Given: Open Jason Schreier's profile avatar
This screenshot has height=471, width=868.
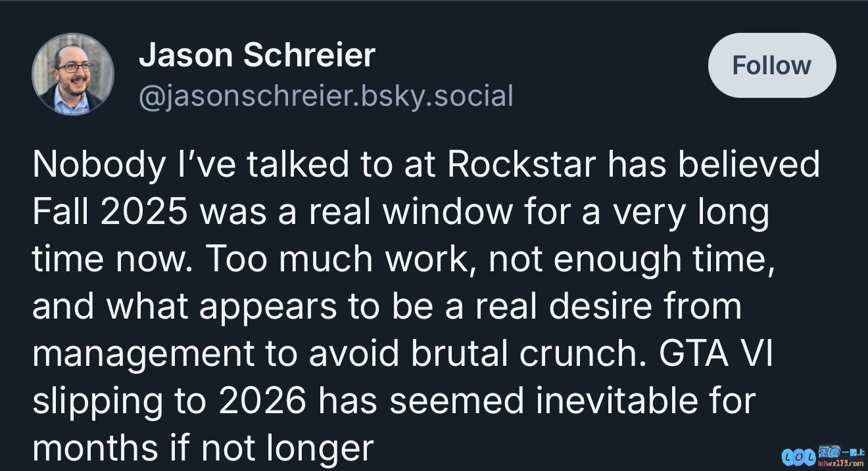Looking at the screenshot, I should point(73,74).
